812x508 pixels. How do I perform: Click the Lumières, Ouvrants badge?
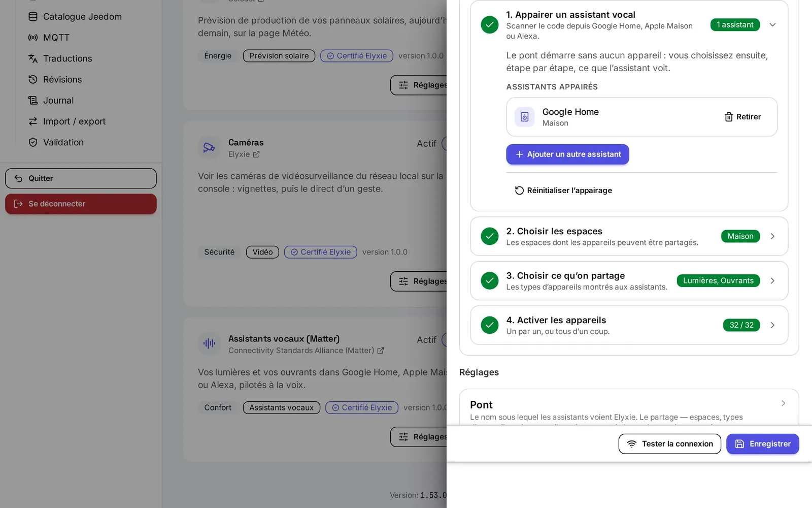[718, 281]
